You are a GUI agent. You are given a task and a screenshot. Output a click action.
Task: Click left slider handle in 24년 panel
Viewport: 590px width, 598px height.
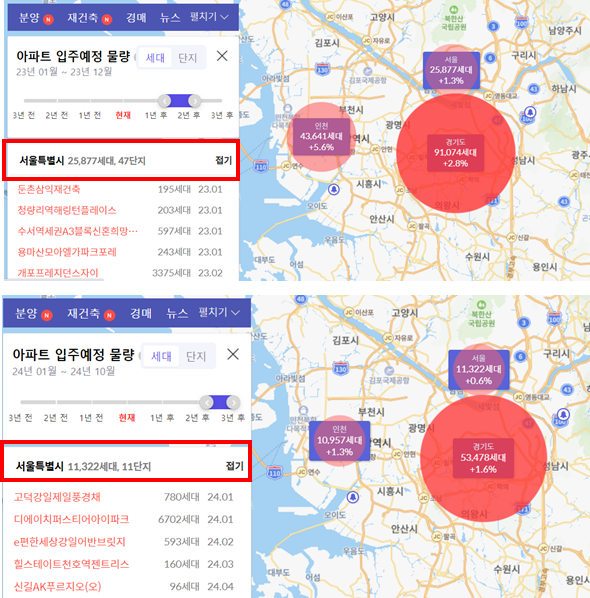pyautogui.click(x=206, y=402)
